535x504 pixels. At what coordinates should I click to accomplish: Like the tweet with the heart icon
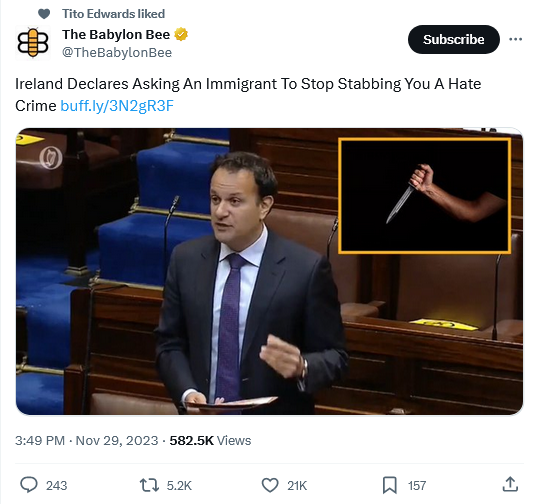pos(270,485)
